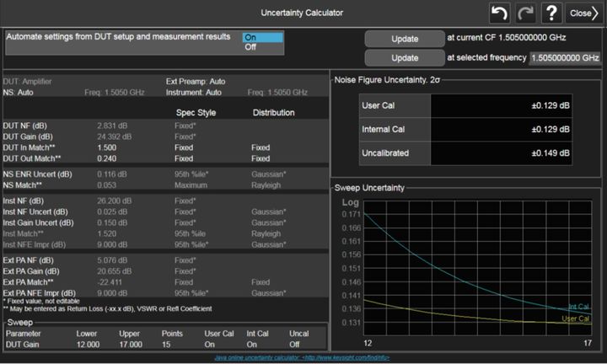The height and width of the screenshot is (364, 607).
Task: Select On for automate settings
Action: [262, 37]
